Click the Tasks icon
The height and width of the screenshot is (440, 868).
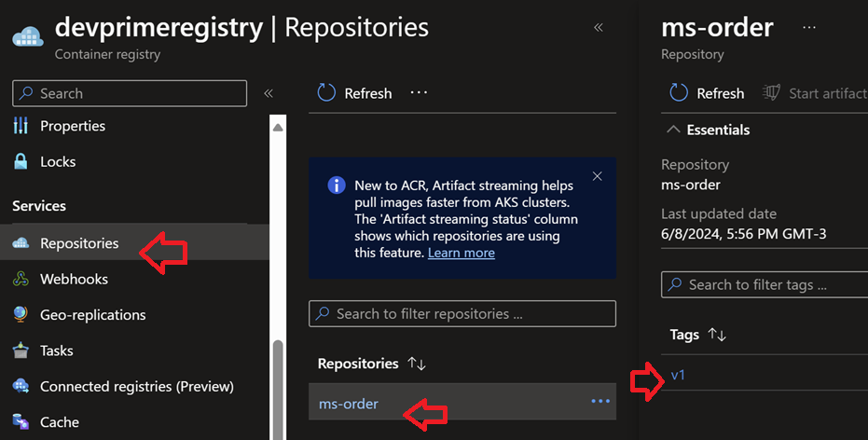coord(21,351)
